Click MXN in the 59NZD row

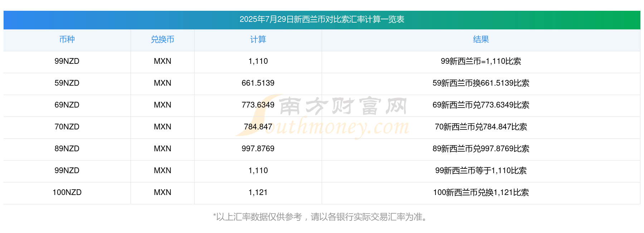[x=162, y=83]
